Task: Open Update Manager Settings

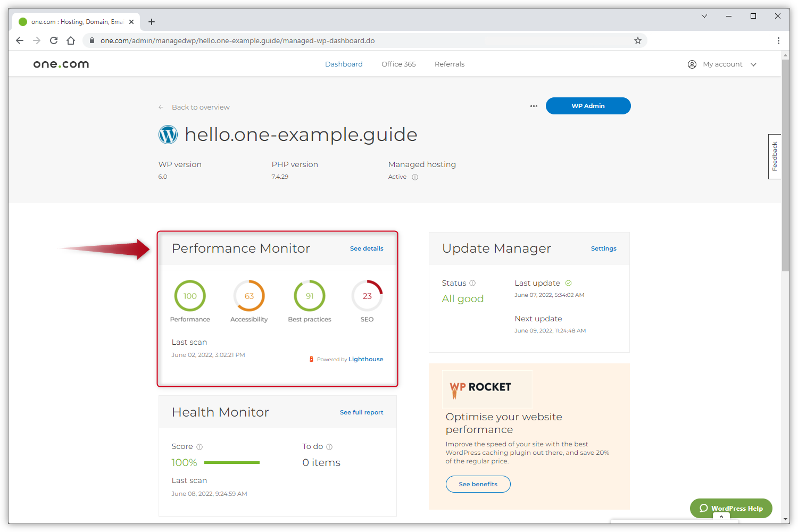Action: [603, 248]
